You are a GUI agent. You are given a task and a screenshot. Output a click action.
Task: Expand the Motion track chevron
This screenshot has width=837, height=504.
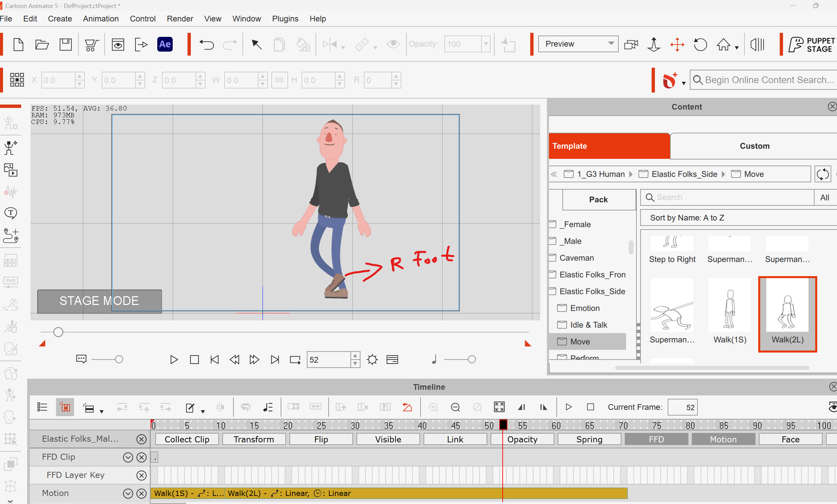(x=128, y=493)
